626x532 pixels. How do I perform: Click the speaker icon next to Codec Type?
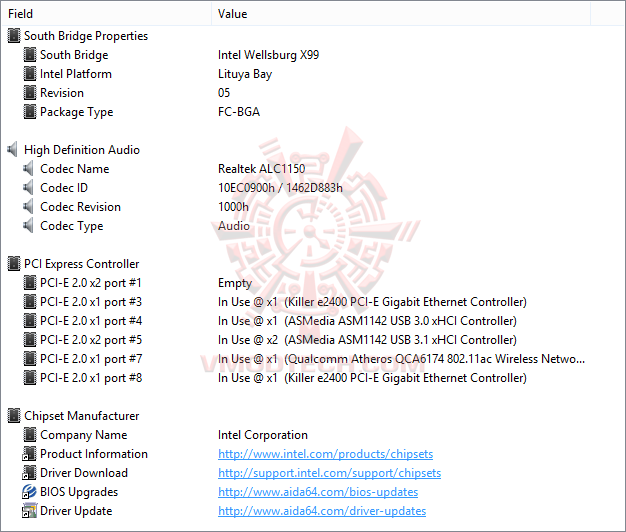[x=28, y=226]
